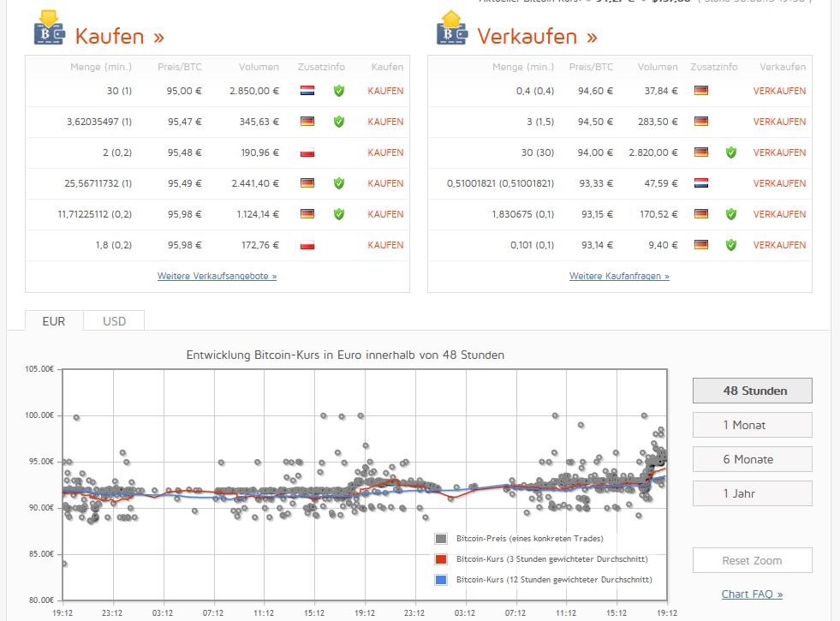Open the Verkaufen heading link
This screenshot has width=840, height=621.
point(537,37)
